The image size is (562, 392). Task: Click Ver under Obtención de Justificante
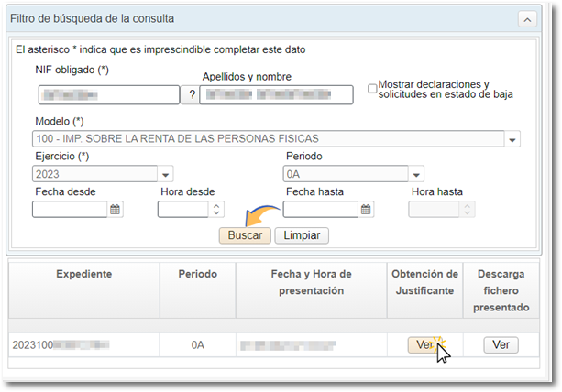[424, 345]
